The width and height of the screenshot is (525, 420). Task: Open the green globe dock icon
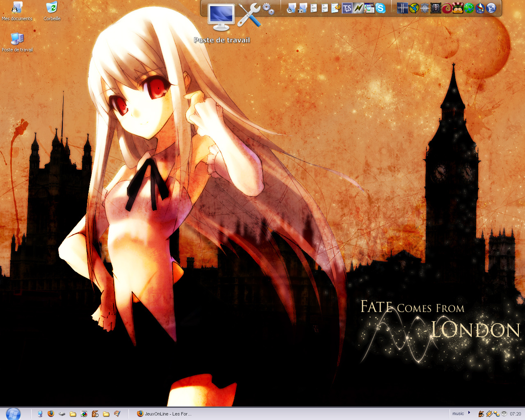[469, 8]
